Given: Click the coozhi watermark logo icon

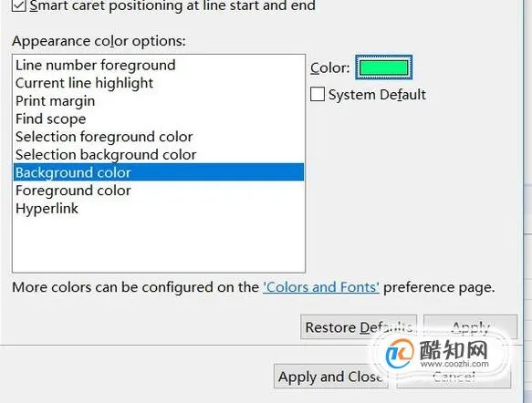Looking at the screenshot, I should 400,354.
